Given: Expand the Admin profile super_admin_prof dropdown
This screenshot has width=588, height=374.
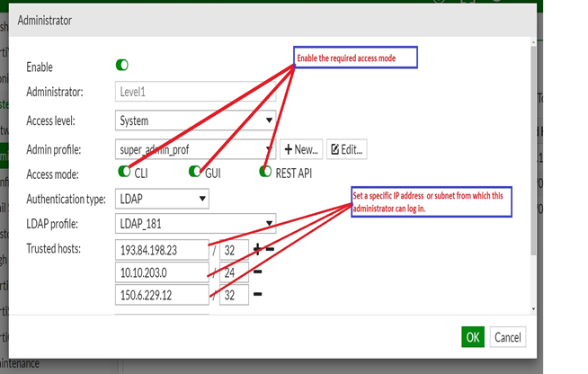Looking at the screenshot, I should [x=196, y=149].
